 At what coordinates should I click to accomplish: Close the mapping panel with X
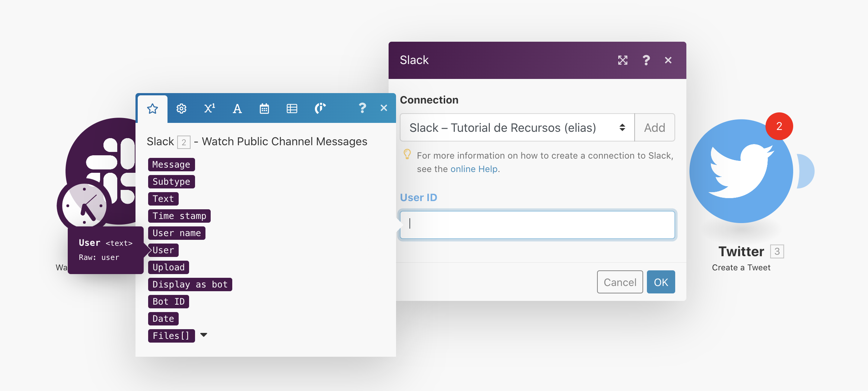pos(384,108)
